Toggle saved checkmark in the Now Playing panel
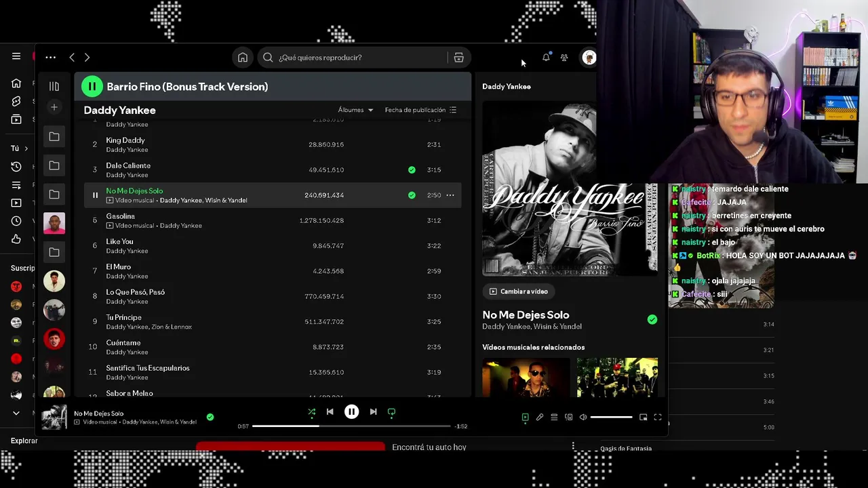Screen dimensions: 868x488 pos(652,320)
